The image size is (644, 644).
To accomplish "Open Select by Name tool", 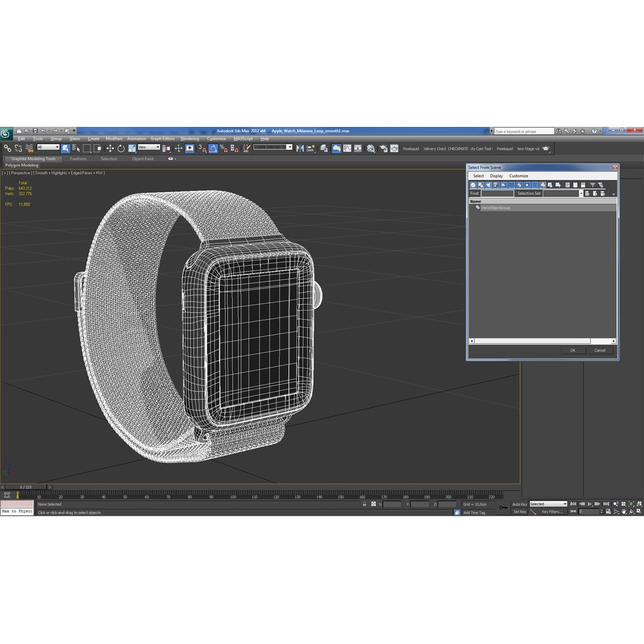I will point(76,148).
